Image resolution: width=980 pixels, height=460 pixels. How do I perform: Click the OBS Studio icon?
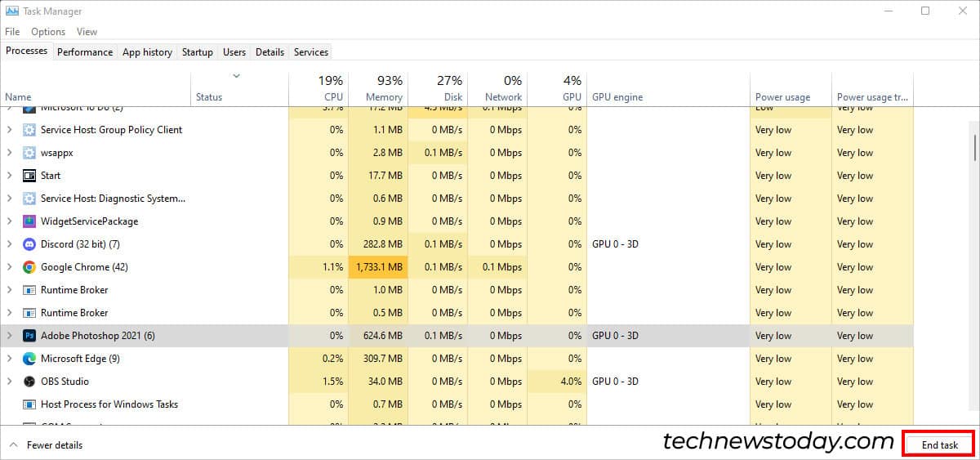pos(29,382)
